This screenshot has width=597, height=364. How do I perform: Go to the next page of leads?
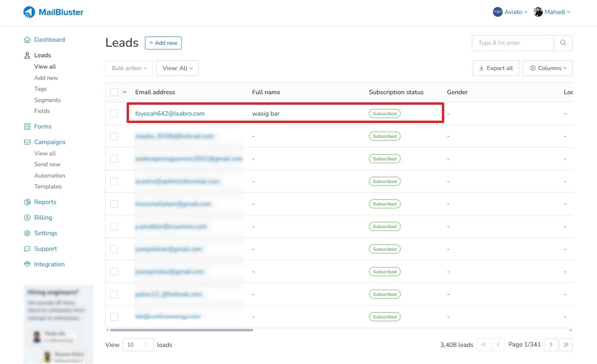point(551,345)
